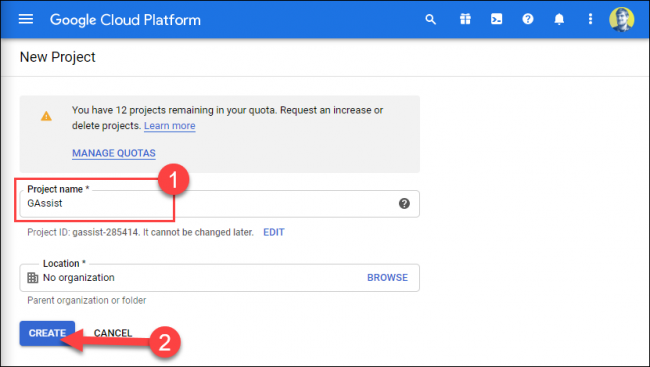Click the yellow quota warning icon
Image resolution: width=650 pixels, height=367 pixels.
(x=46, y=116)
